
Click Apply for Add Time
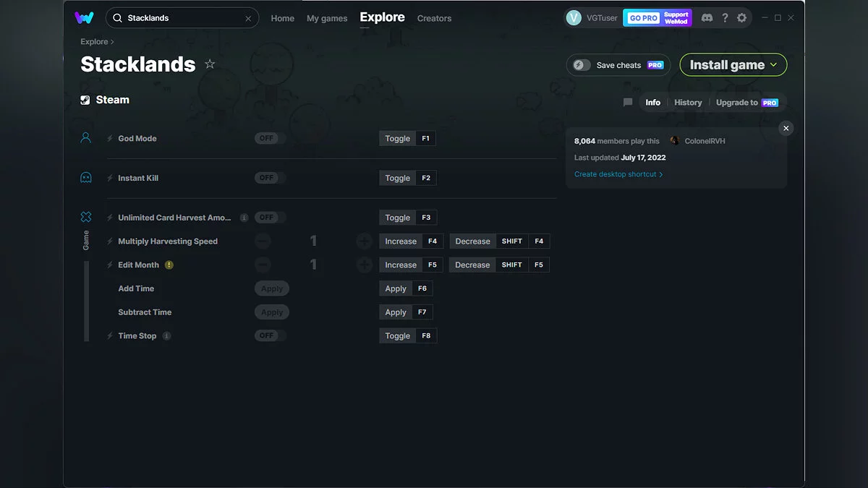pos(272,288)
